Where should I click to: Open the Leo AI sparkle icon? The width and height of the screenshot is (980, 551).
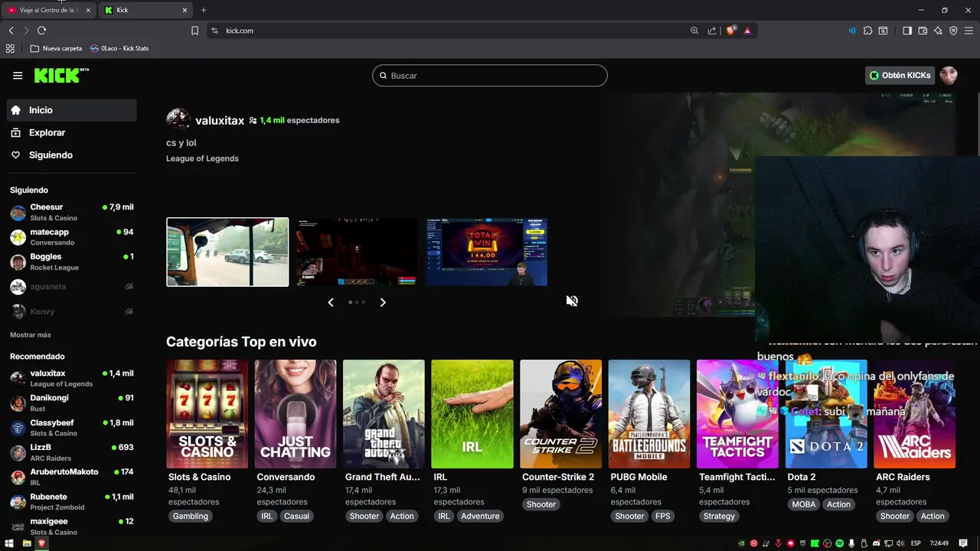click(x=938, y=31)
